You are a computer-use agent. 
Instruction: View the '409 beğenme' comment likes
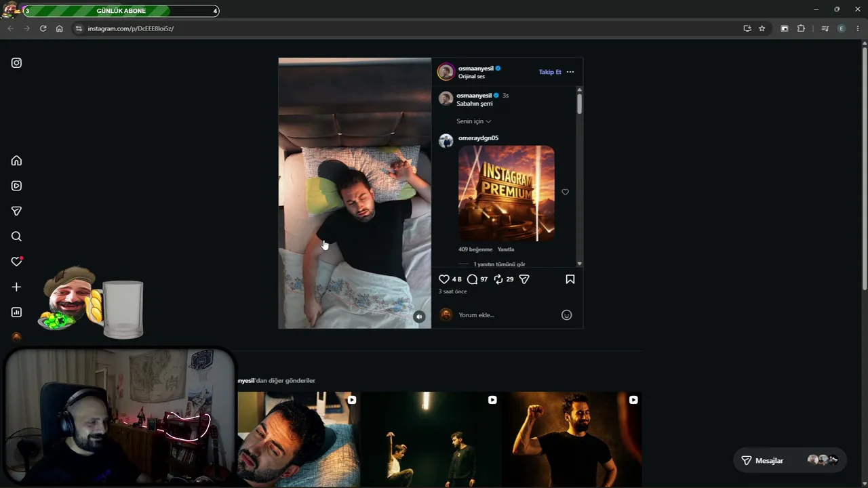pyautogui.click(x=475, y=249)
